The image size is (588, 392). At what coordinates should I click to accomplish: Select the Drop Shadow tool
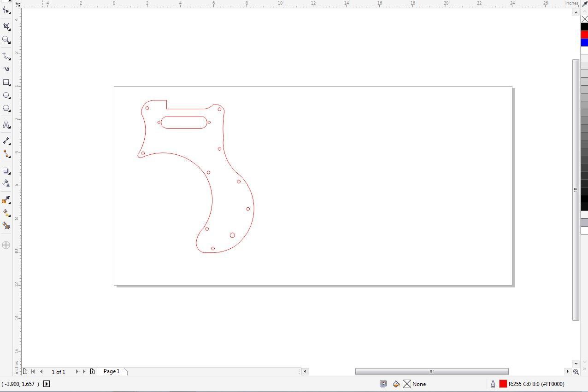tap(6, 170)
